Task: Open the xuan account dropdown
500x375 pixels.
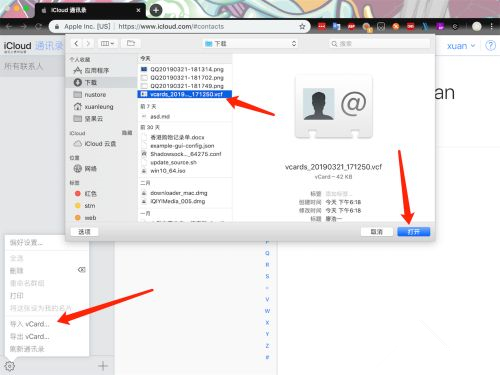Action: pos(461,46)
